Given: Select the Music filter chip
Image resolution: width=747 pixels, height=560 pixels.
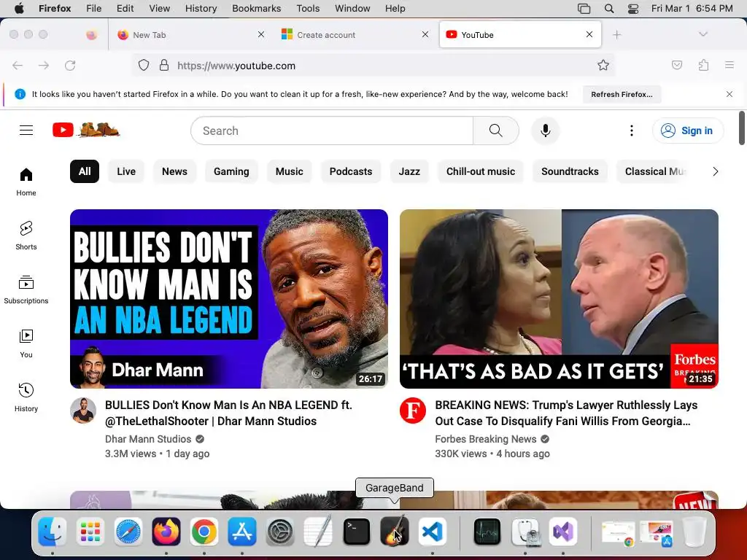Looking at the screenshot, I should click(x=289, y=171).
